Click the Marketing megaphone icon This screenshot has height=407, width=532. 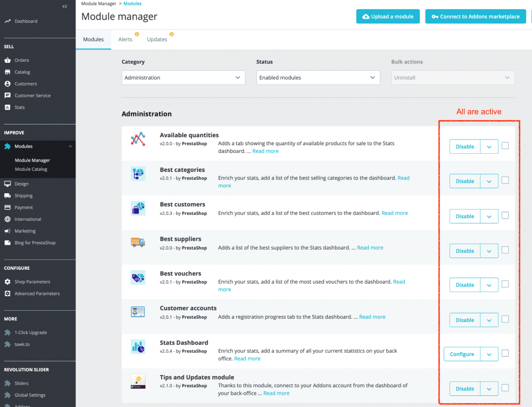pyautogui.click(x=7, y=231)
